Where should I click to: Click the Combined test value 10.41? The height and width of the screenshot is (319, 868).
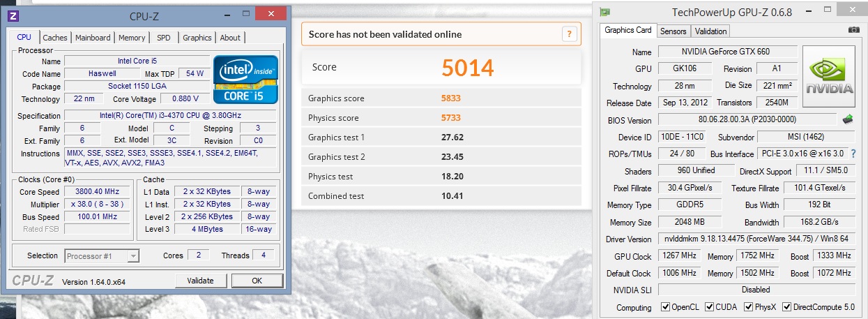[x=452, y=196]
